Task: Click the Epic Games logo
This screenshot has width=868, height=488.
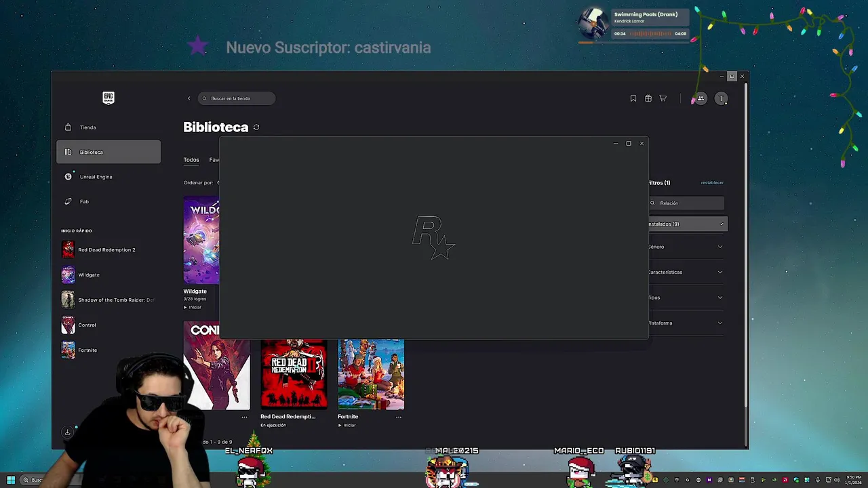Action: (x=108, y=98)
